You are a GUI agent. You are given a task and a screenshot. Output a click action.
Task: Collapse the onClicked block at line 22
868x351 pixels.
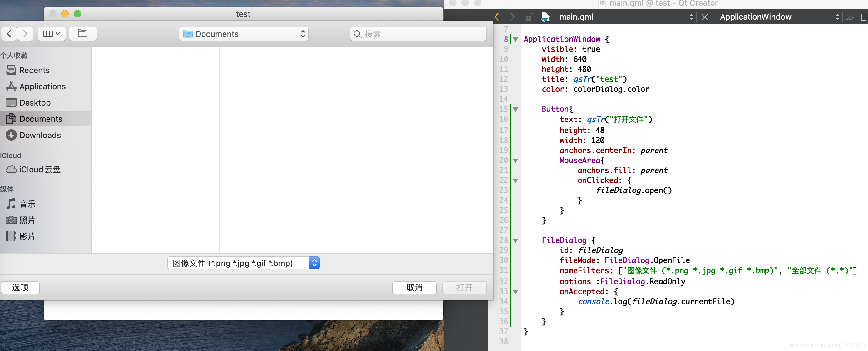[515, 180]
